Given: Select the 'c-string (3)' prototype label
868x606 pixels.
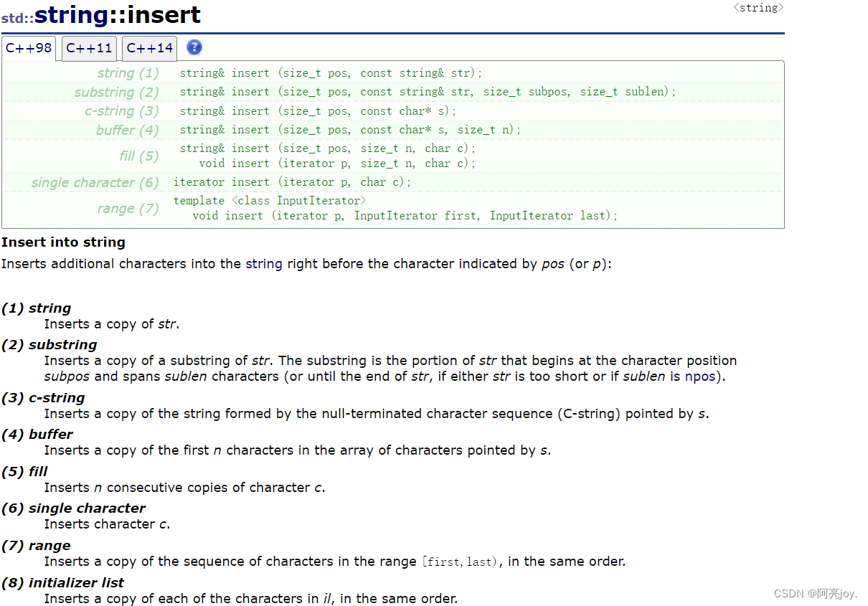Looking at the screenshot, I should pyautogui.click(x=121, y=111).
